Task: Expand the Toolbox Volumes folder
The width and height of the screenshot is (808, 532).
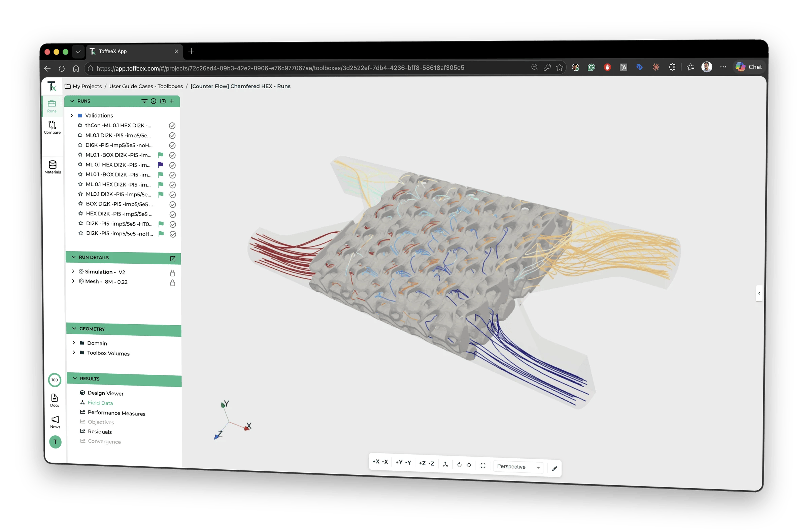Action: [74, 353]
